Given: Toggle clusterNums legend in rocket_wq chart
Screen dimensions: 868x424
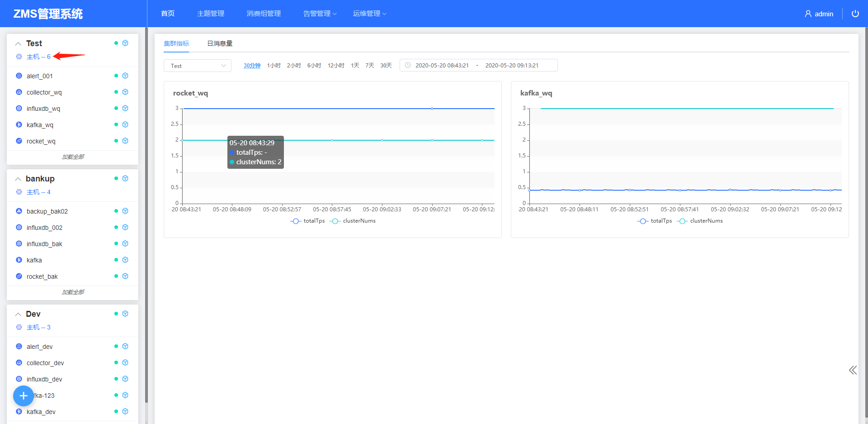Looking at the screenshot, I should [x=353, y=221].
